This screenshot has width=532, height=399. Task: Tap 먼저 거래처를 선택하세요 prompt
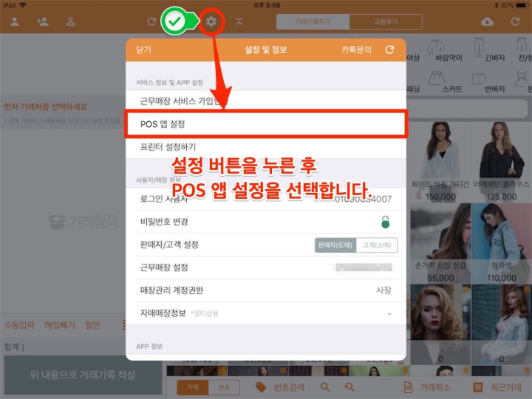46,107
